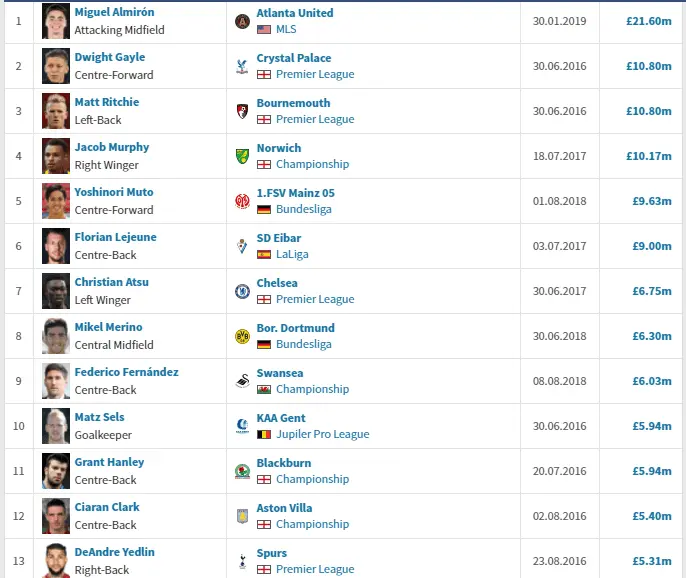Click the Atlanta United club crest
The width and height of the screenshot is (686, 578).
coord(242,21)
